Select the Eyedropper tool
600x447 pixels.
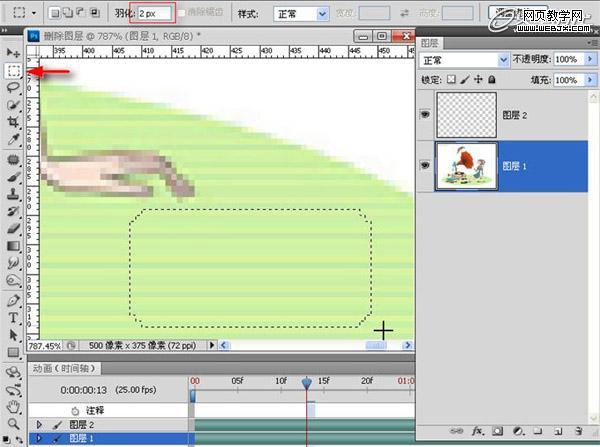[13, 140]
